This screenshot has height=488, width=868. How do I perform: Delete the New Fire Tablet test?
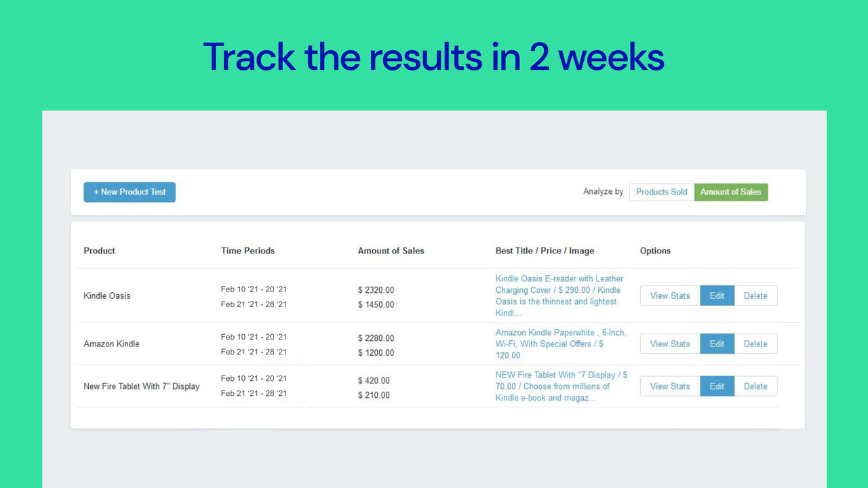tap(755, 386)
